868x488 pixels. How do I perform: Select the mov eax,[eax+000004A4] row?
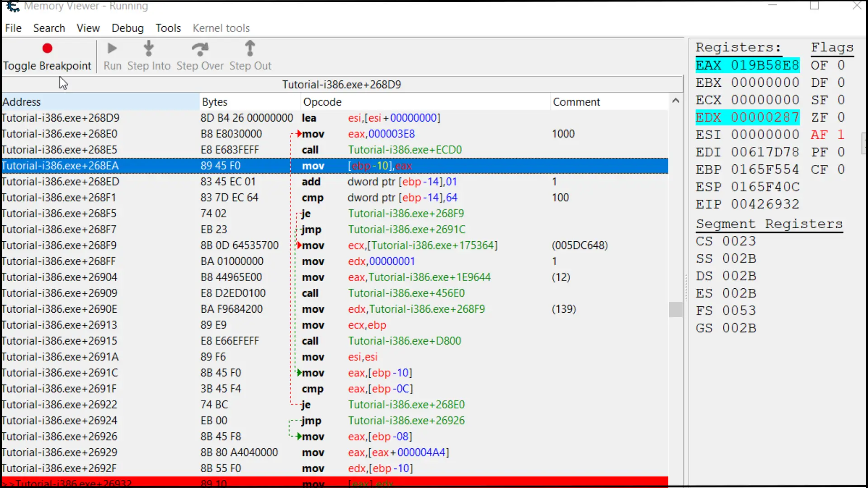point(335,452)
